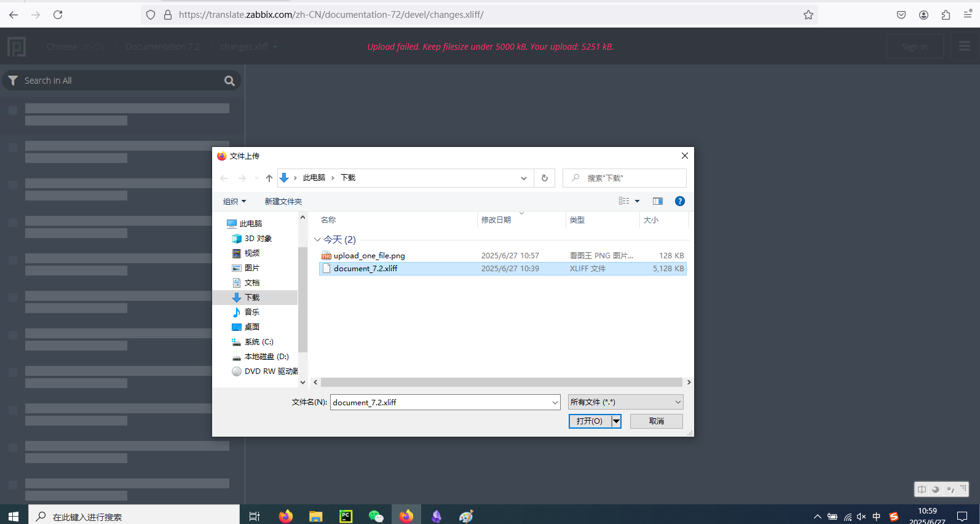
Task: Open the file type filter 所有文件 (*.*)
Action: 625,402
